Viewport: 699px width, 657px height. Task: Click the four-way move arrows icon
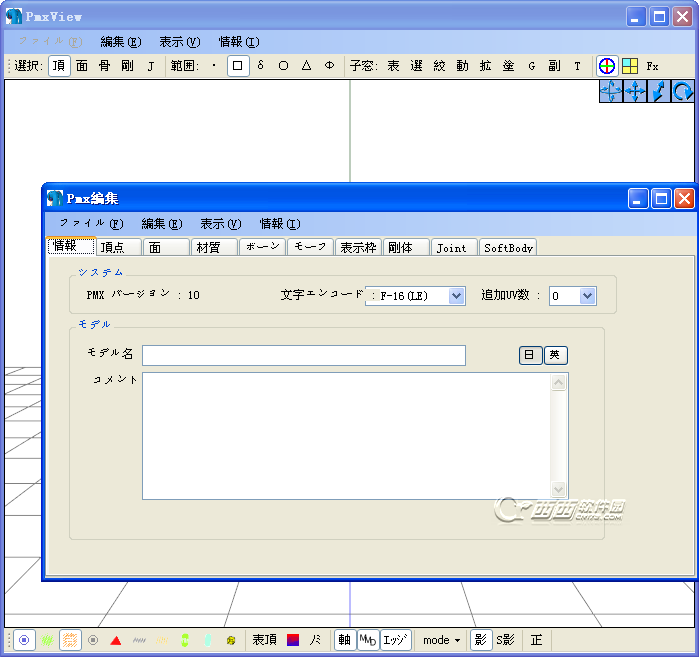pyautogui.click(x=635, y=91)
